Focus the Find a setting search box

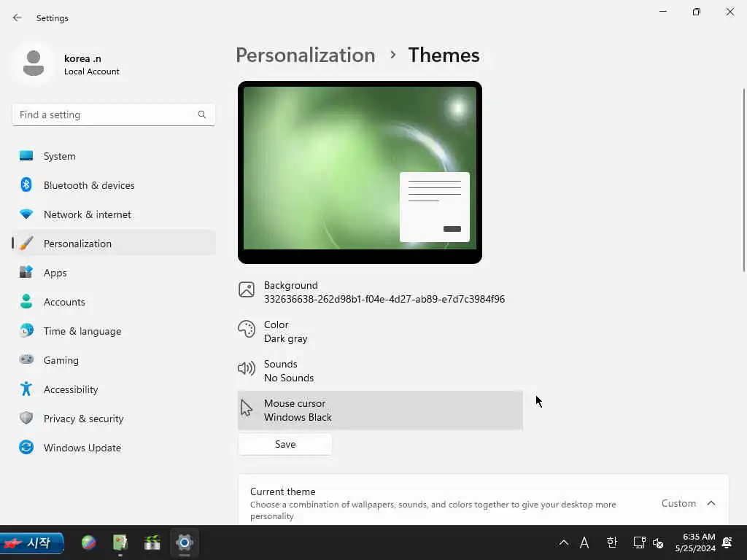pyautogui.click(x=113, y=114)
